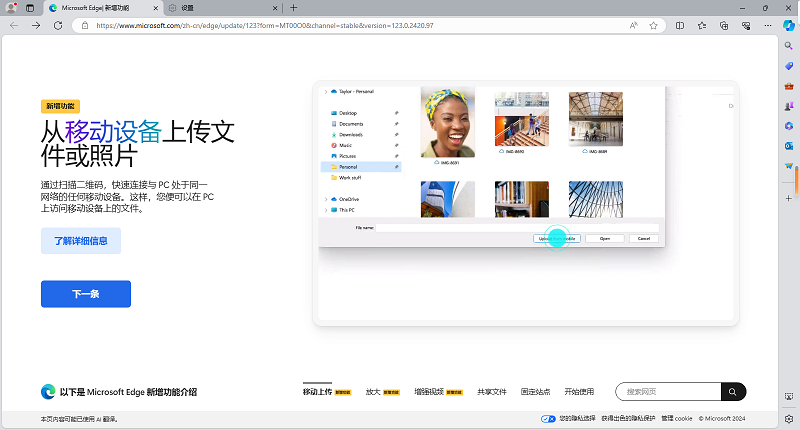The width and height of the screenshot is (800, 430).
Task: Select the 固定站点 feature tab
Action: [x=535, y=392]
